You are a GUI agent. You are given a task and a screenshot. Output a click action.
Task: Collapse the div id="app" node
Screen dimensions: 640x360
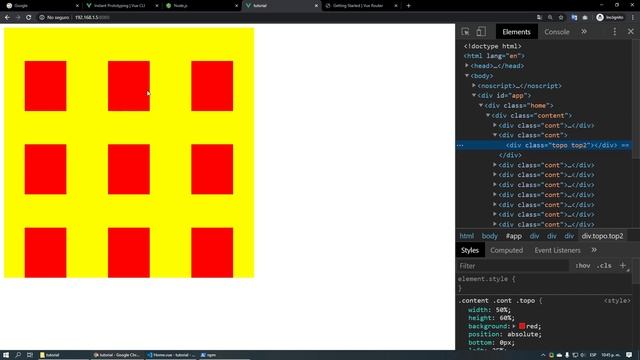pos(474,96)
